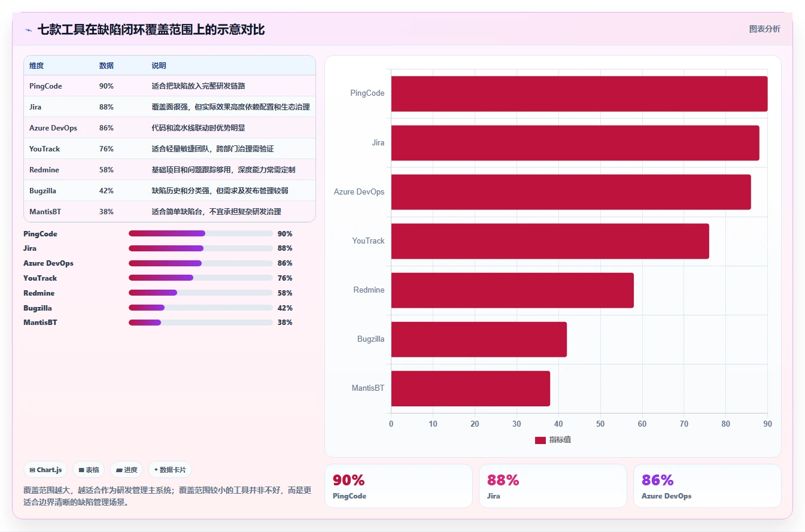The width and height of the screenshot is (805, 532).
Task: Click the 数据 table column header
Action: pyautogui.click(x=107, y=66)
